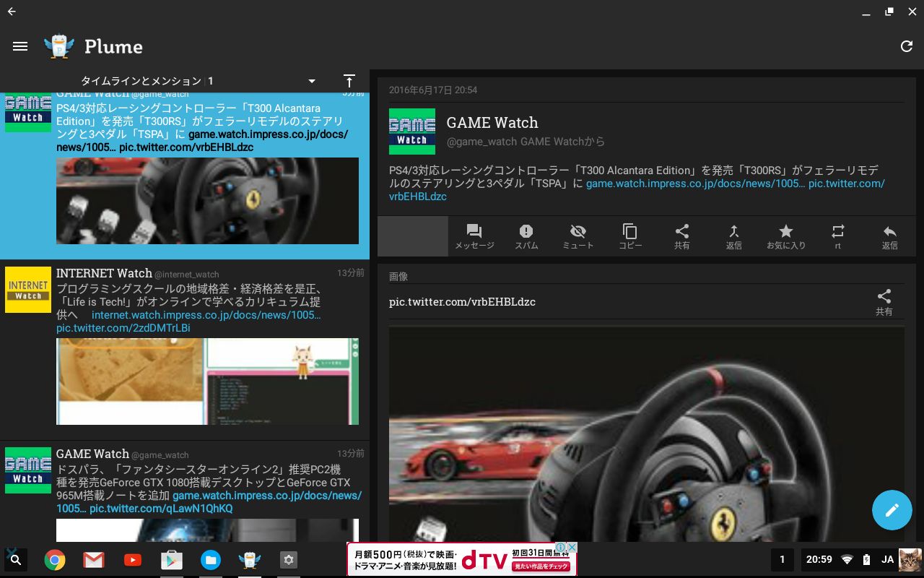
Task: Click the dTV advertisement banner
Action: tap(461, 559)
